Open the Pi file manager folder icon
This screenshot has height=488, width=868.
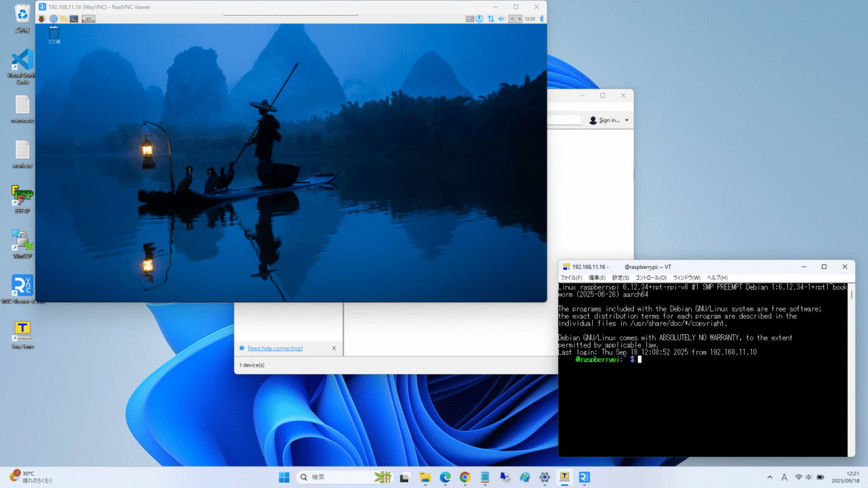point(64,18)
